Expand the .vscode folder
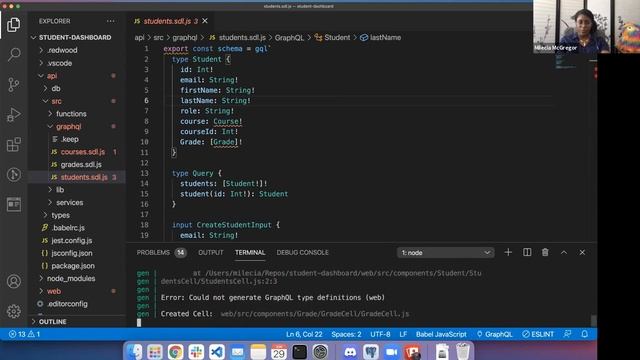This screenshot has width=640, height=360. (59, 63)
